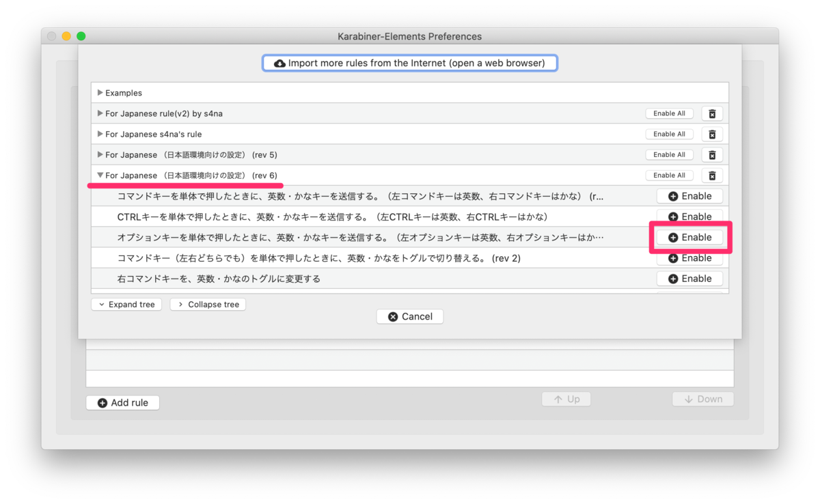Enable the コマンドキー(左右どちらでも) トグル rule
Viewport: 820px width, 504px height.
(x=689, y=258)
